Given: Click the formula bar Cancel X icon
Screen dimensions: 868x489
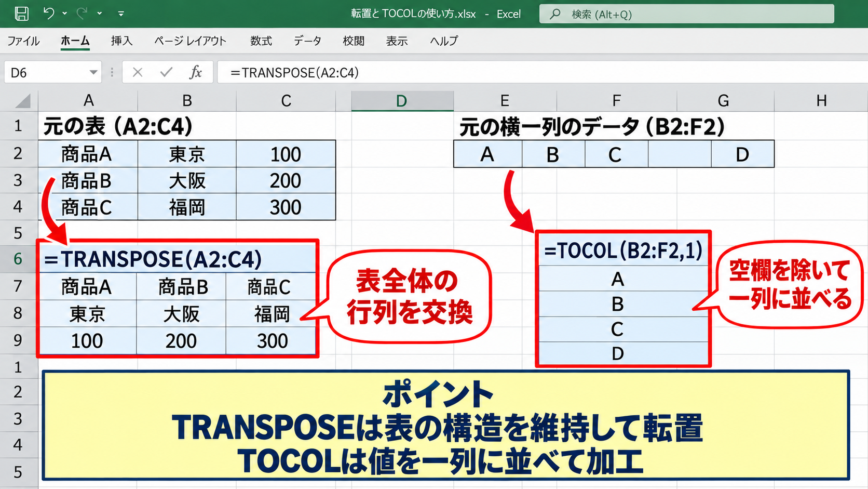Looking at the screenshot, I should pyautogui.click(x=138, y=72).
